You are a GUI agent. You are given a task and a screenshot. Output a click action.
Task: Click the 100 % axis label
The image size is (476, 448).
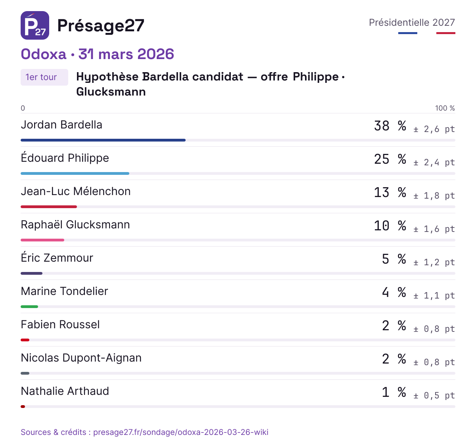445,108
